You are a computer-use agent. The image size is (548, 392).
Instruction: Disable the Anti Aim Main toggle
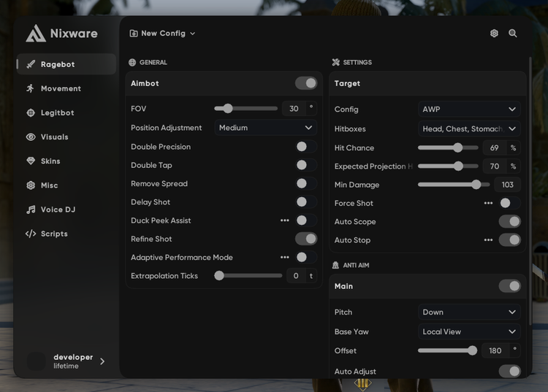tap(510, 286)
